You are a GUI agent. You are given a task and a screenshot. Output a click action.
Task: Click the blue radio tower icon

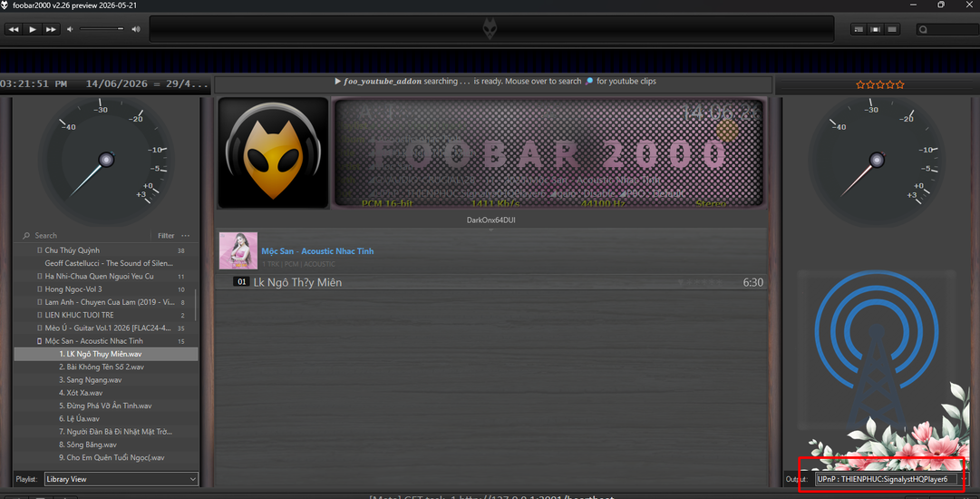(x=877, y=350)
